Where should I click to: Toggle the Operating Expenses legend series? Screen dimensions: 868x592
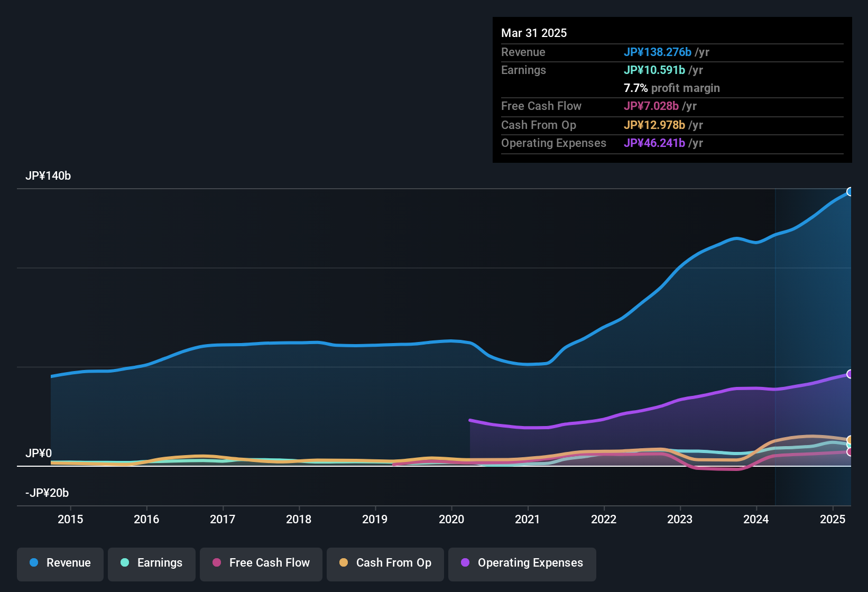click(522, 563)
